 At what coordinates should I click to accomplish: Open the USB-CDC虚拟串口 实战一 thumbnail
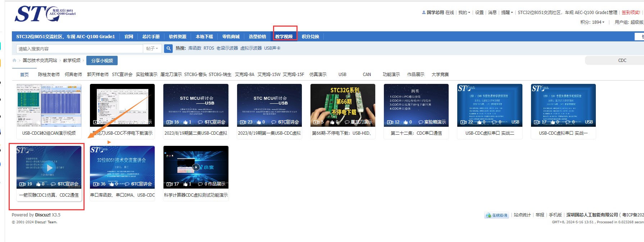point(563,105)
